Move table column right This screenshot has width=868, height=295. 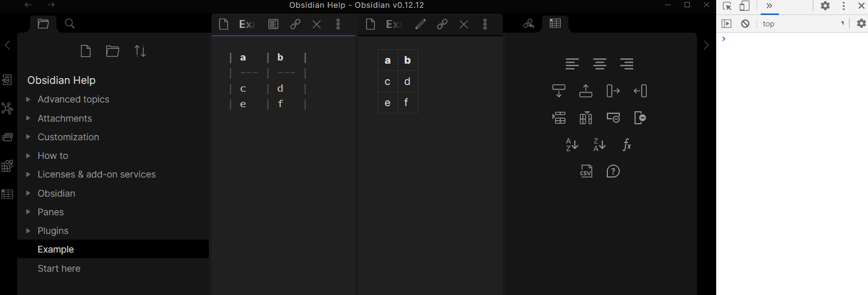pos(613,91)
